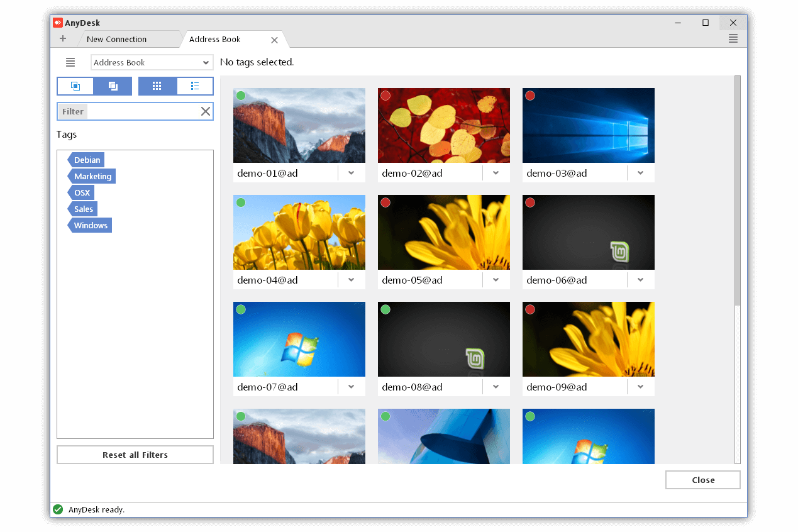The image size is (798, 532).
Task: Open the demo-05@ad yellow flower thumbnail
Action: click(444, 233)
